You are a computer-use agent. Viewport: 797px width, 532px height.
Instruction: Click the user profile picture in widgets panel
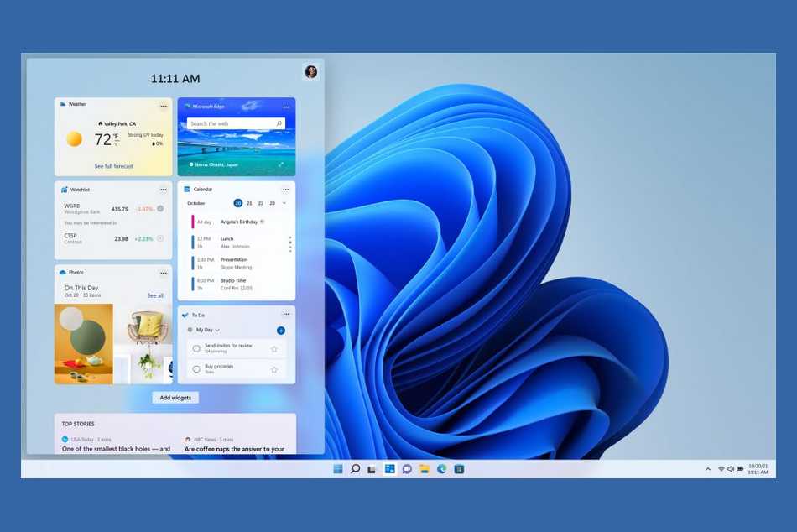pyautogui.click(x=310, y=72)
